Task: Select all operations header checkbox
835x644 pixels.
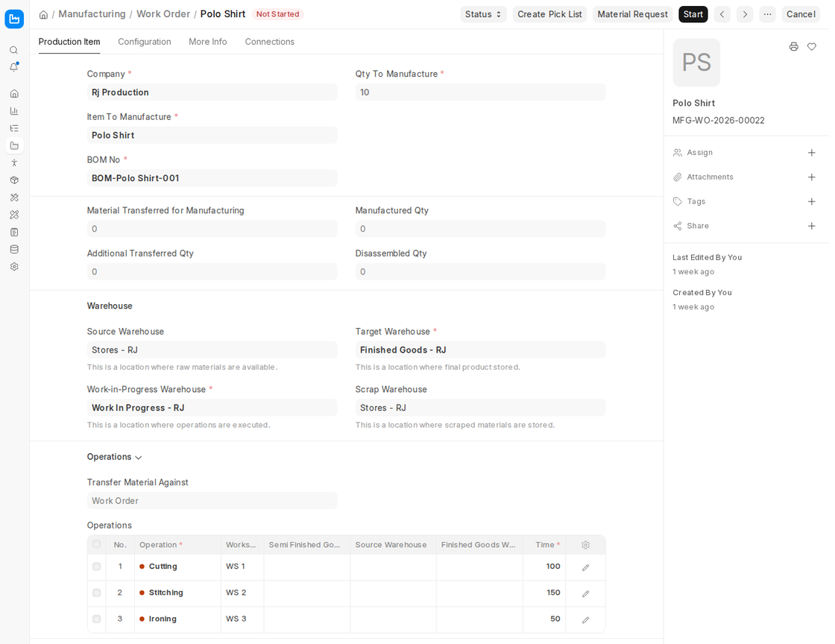Action: (x=96, y=544)
